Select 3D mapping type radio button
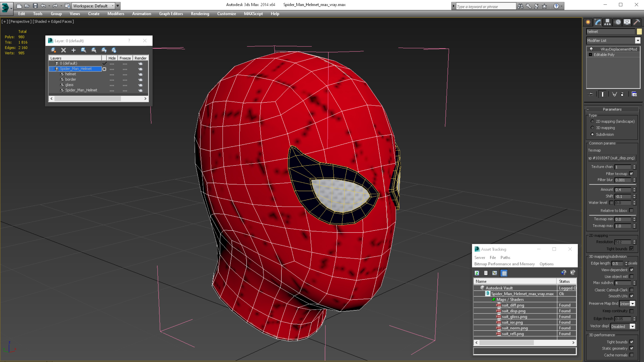Viewport: 644px width, 362px height. pos(592,128)
